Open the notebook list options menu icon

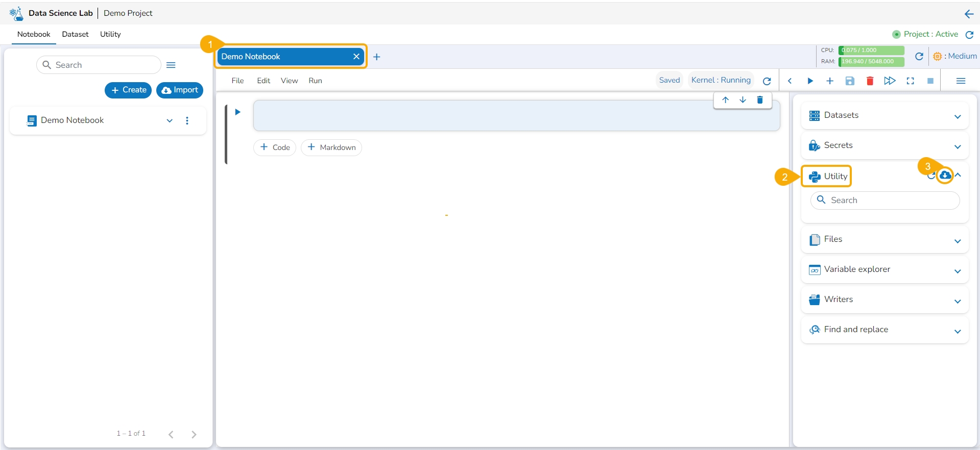point(171,65)
